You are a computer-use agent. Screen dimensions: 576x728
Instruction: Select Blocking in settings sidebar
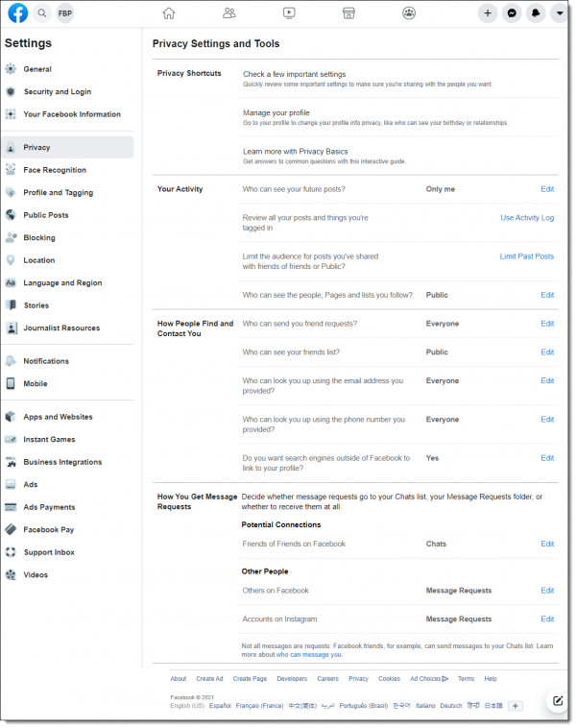pos(39,238)
